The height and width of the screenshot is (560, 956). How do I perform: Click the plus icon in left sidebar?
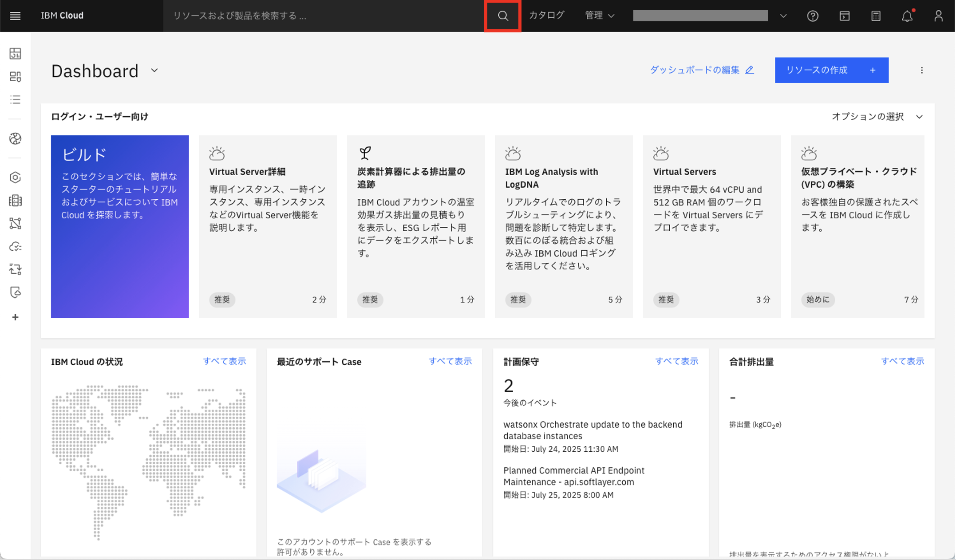(x=15, y=317)
